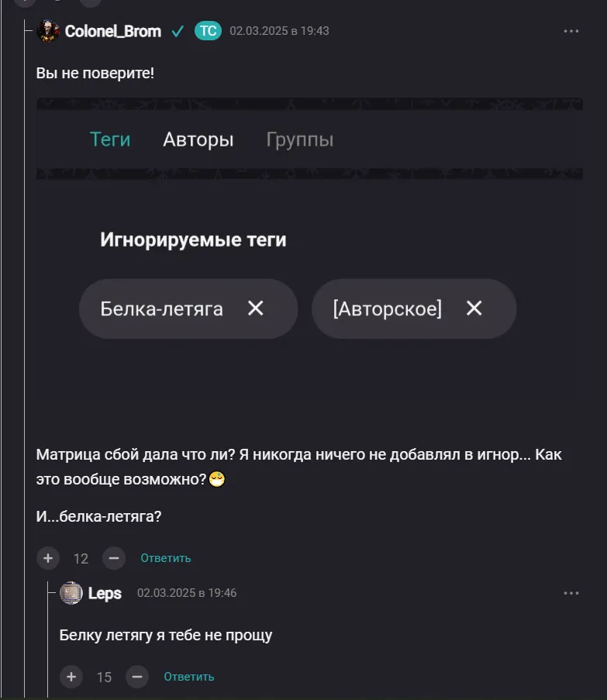
Task: Upvote Colonel_Brom's comment with the plus
Action: pos(48,557)
